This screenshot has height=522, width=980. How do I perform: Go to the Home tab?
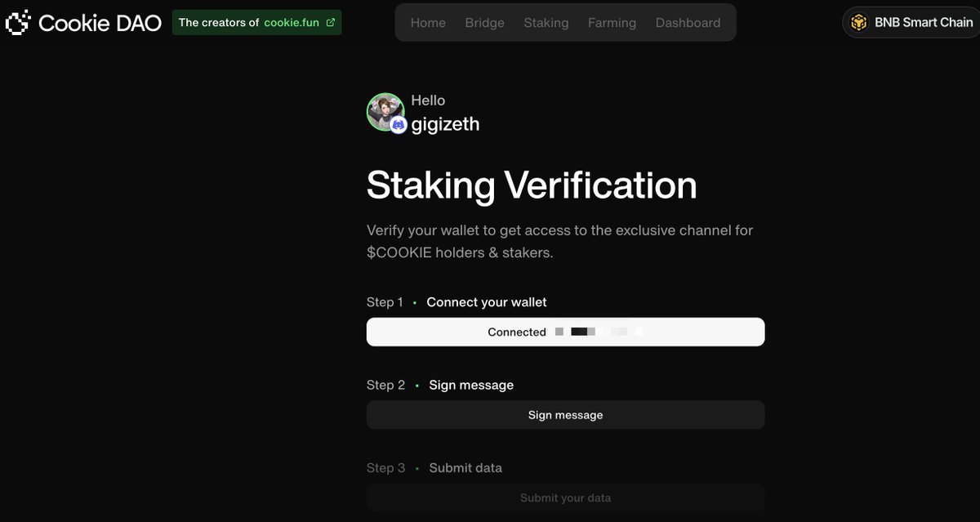click(428, 23)
